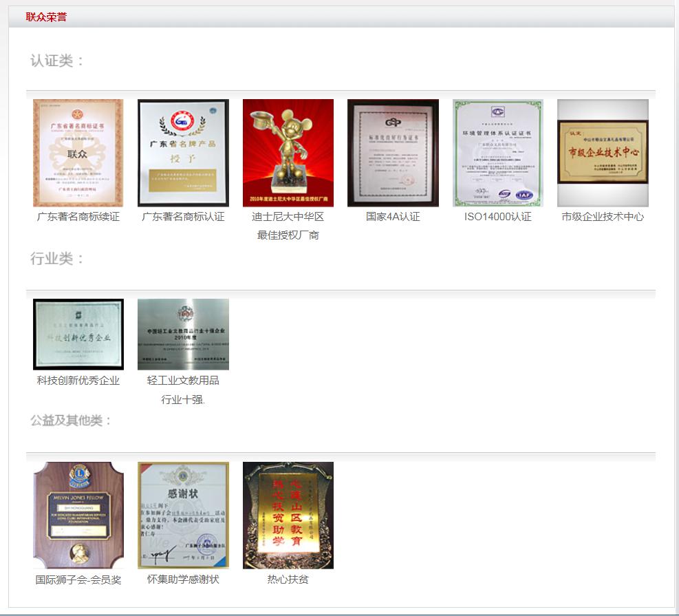Click the 广东省名牌产品 certificate thumbnail
This screenshot has width=679, height=616.
(183, 153)
